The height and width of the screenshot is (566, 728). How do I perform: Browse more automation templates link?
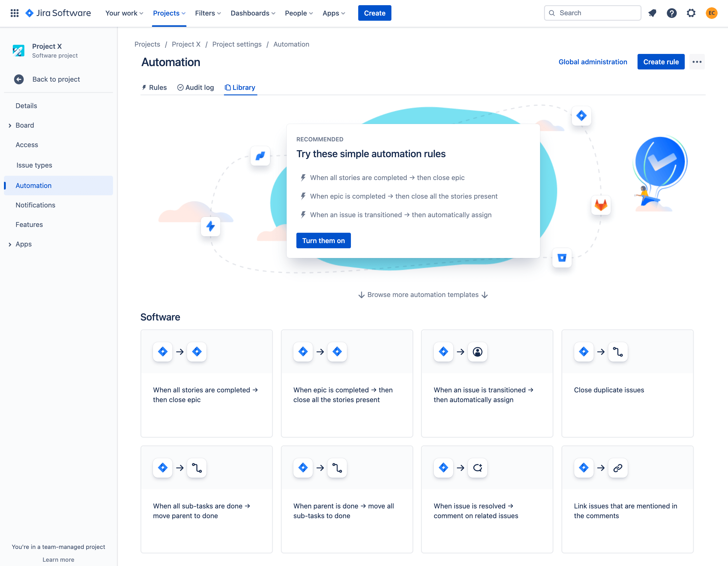422,294
